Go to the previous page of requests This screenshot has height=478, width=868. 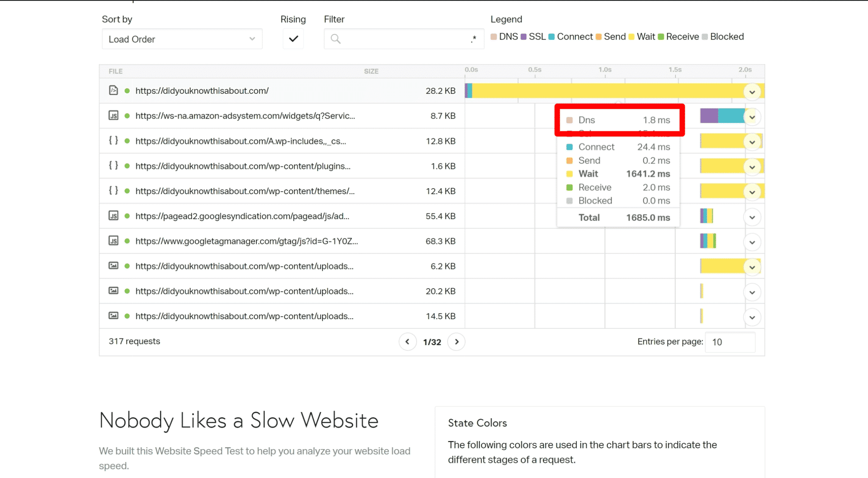pyautogui.click(x=407, y=342)
